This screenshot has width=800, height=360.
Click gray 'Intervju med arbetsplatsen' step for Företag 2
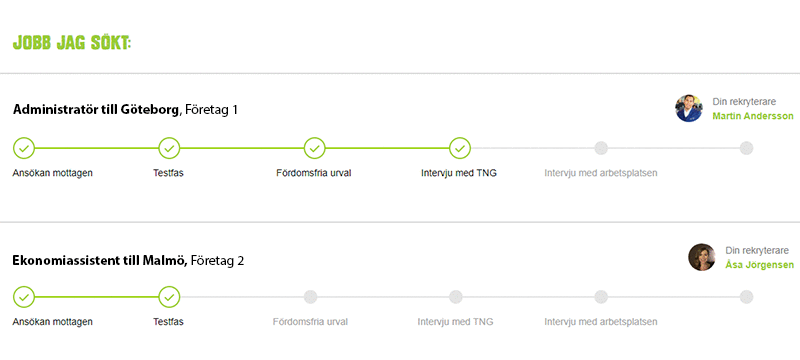point(601,297)
